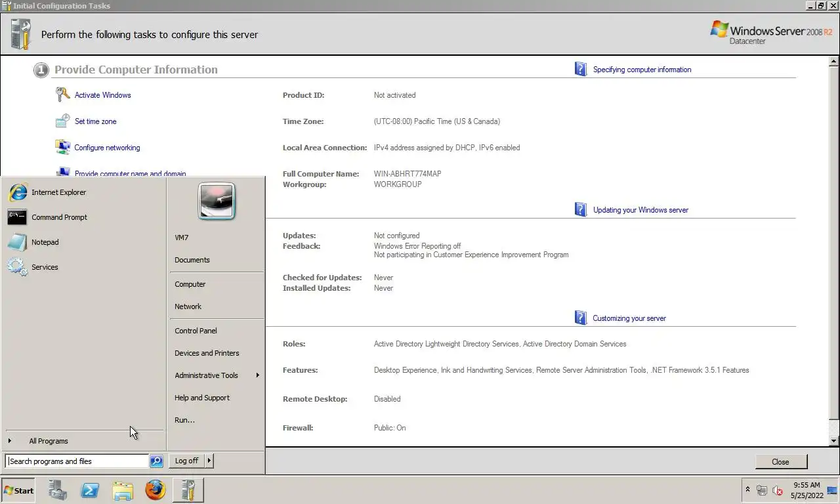Select the WIN-ABHRT774MAP computer name text
The image size is (840, 504).
[408, 174]
